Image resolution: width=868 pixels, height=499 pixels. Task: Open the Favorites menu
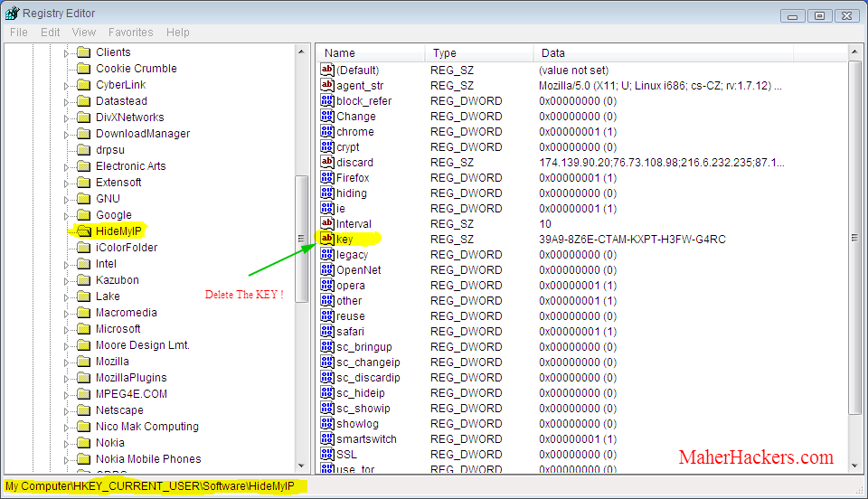(x=130, y=32)
